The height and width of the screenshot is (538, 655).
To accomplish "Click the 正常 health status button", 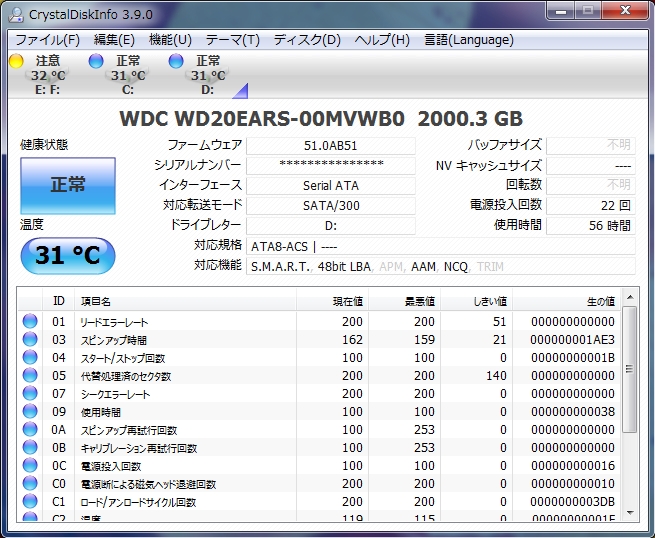I will click(68, 185).
